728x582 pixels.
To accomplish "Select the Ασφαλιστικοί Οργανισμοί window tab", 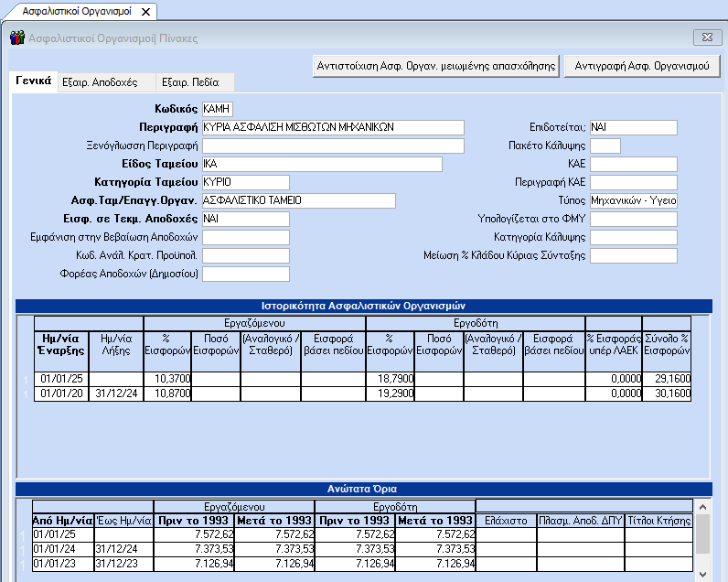I will (x=77, y=11).
